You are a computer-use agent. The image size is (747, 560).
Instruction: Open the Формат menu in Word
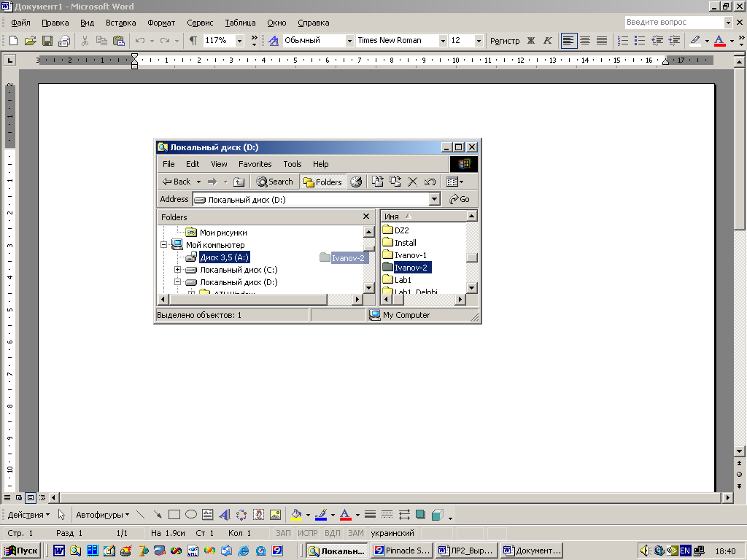(161, 23)
